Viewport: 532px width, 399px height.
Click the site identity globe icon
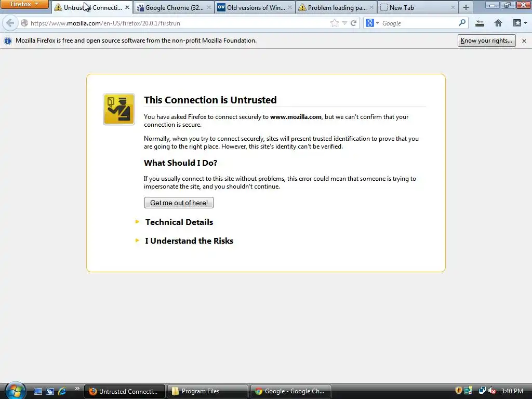[x=24, y=23]
